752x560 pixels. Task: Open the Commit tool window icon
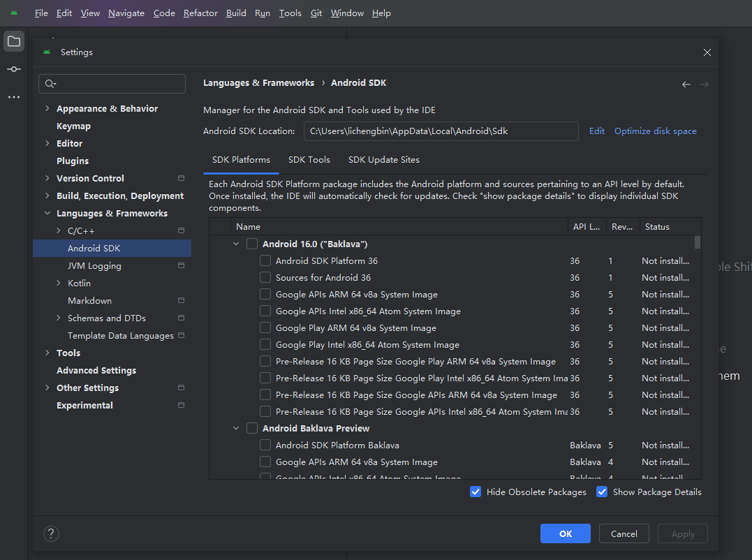point(14,70)
